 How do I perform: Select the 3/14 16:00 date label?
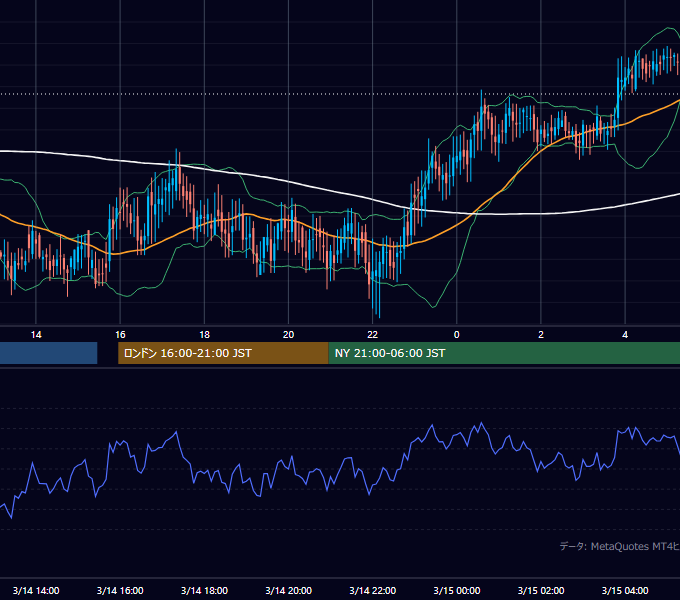(x=120, y=590)
